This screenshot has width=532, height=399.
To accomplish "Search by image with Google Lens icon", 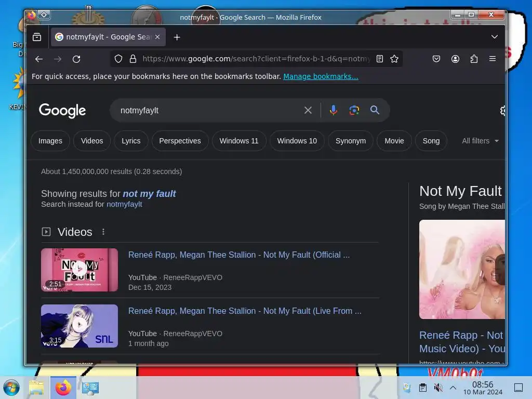I will (354, 110).
